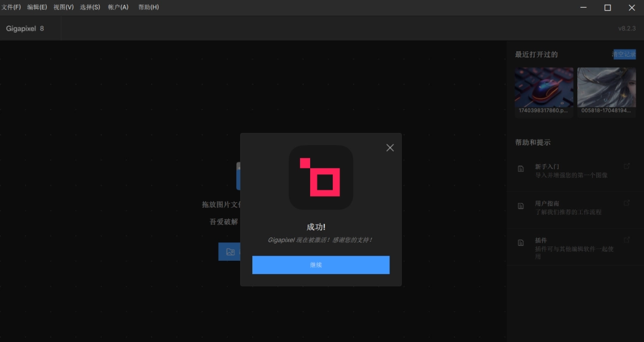Click the document icon left of 用户指南
Viewport: 644px width, 342px height.
click(521, 206)
